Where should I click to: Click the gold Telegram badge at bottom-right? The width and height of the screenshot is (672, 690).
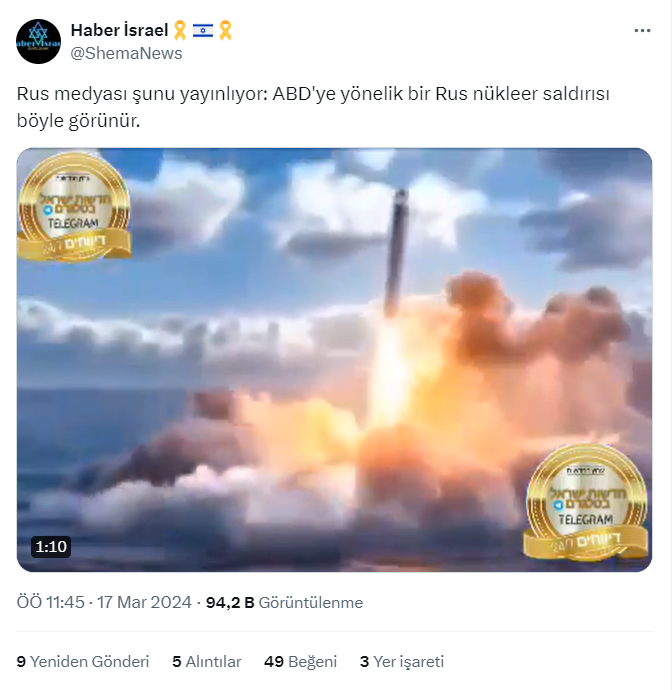click(586, 503)
